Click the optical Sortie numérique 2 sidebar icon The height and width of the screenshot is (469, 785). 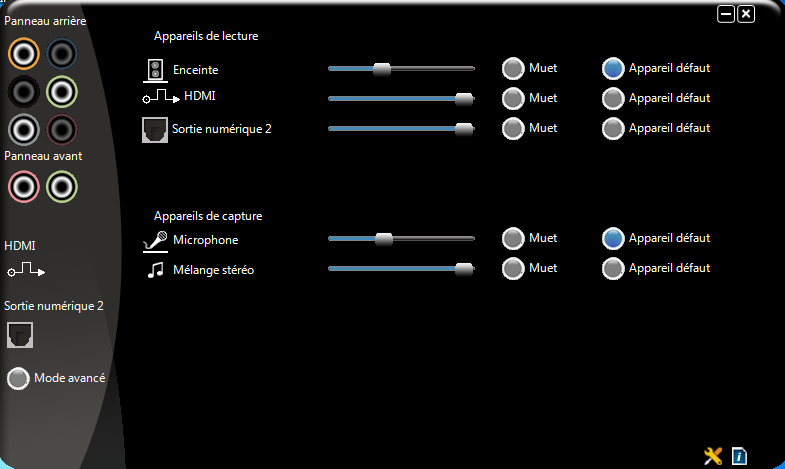point(21,334)
